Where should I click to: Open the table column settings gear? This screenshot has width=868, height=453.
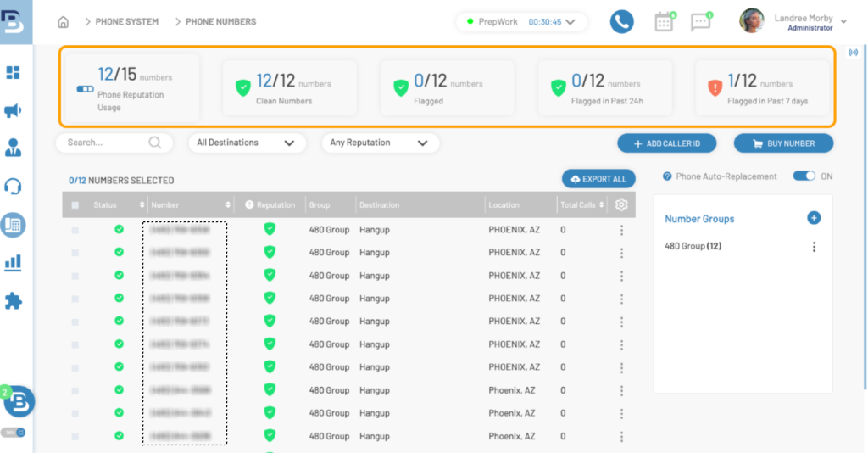pos(621,205)
